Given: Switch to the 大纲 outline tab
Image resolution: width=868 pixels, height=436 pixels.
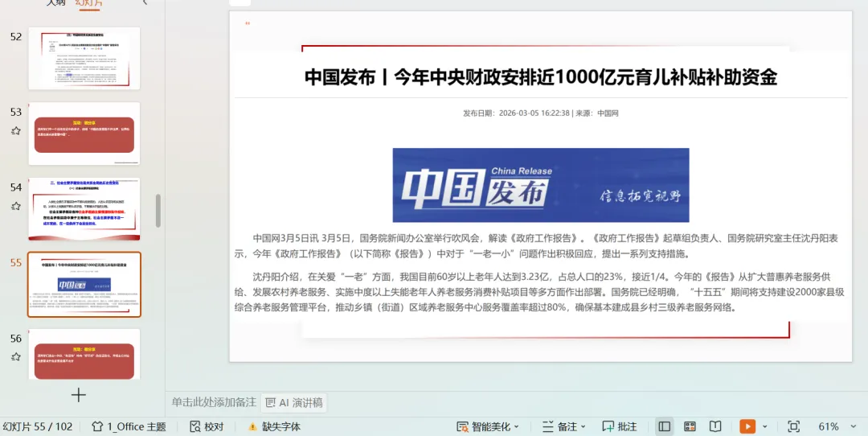Looking at the screenshot, I should [x=55, y=2].
